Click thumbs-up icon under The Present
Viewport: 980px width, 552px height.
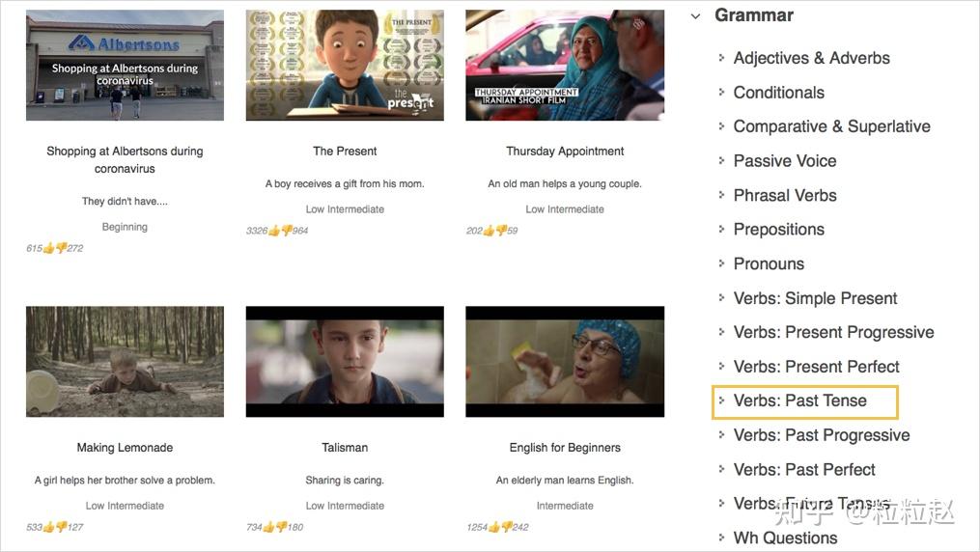(x=274, y=231)
